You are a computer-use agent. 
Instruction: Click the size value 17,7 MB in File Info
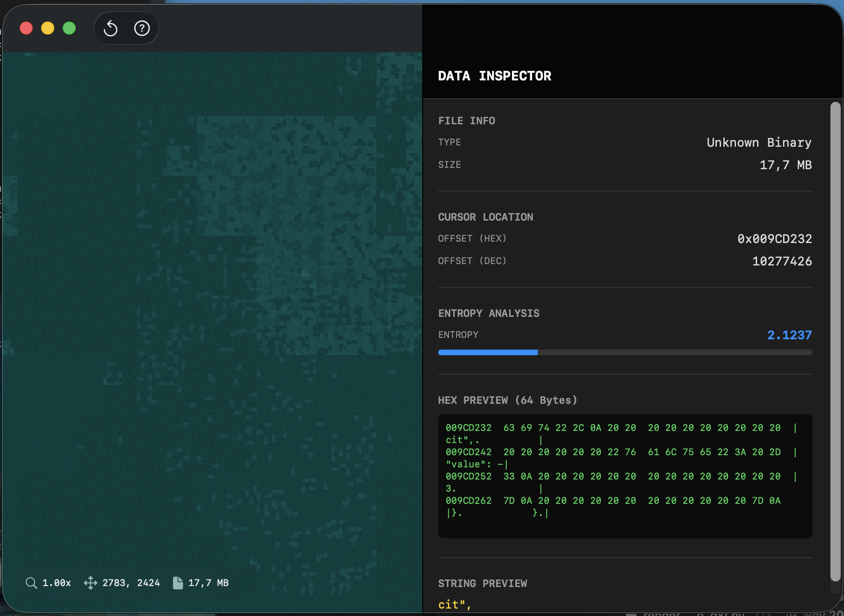[x=786, y=165]
